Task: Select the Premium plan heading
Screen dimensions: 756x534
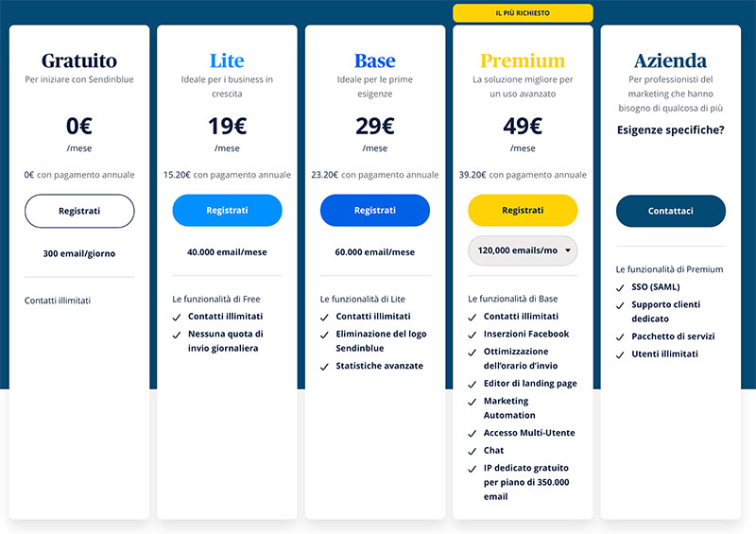Action: coord(523,61)
